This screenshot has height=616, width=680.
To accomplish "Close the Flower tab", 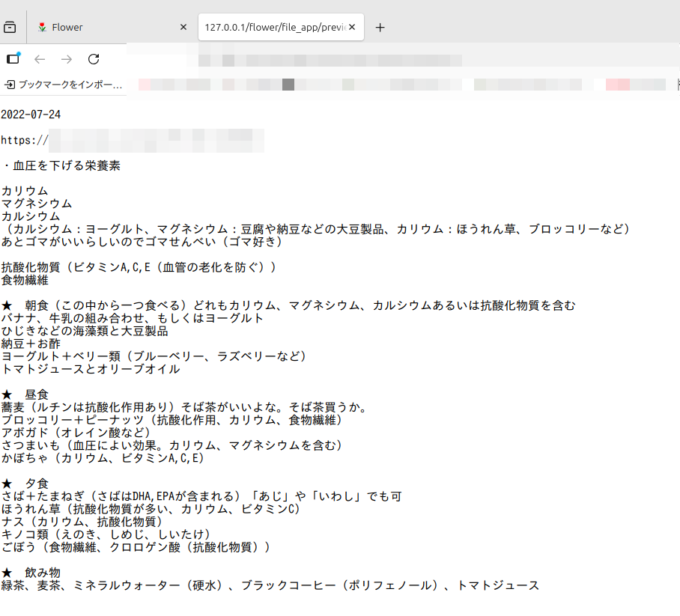I will [x=183, y=28].
